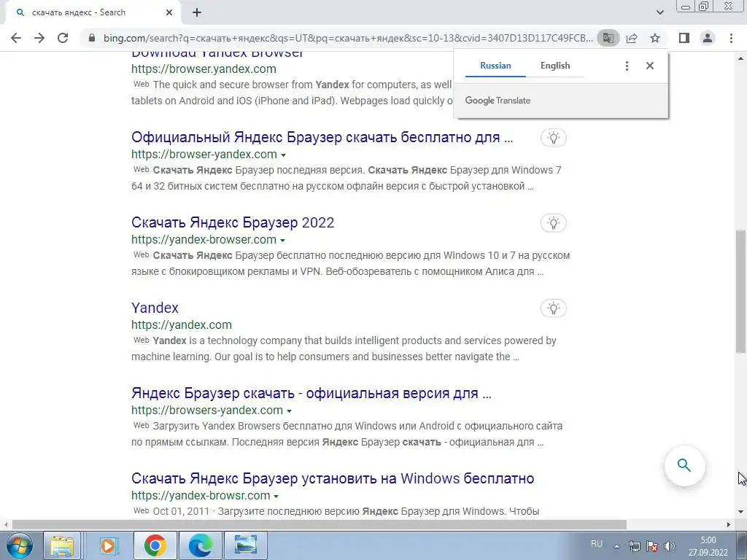Image resolution: width=747 pixels, height=560 pixels.
Task: Close the 'скачать яндекс - Search' tab
Action: point(169,13)
